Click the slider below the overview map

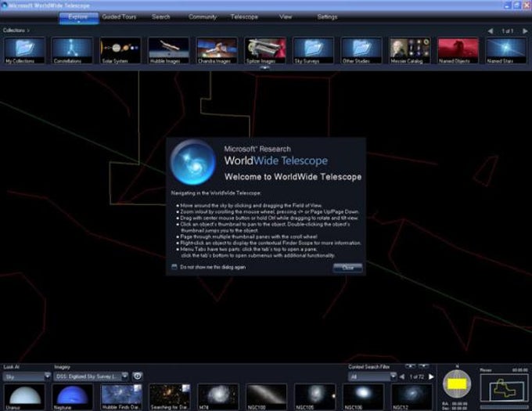tap(504, 407)
